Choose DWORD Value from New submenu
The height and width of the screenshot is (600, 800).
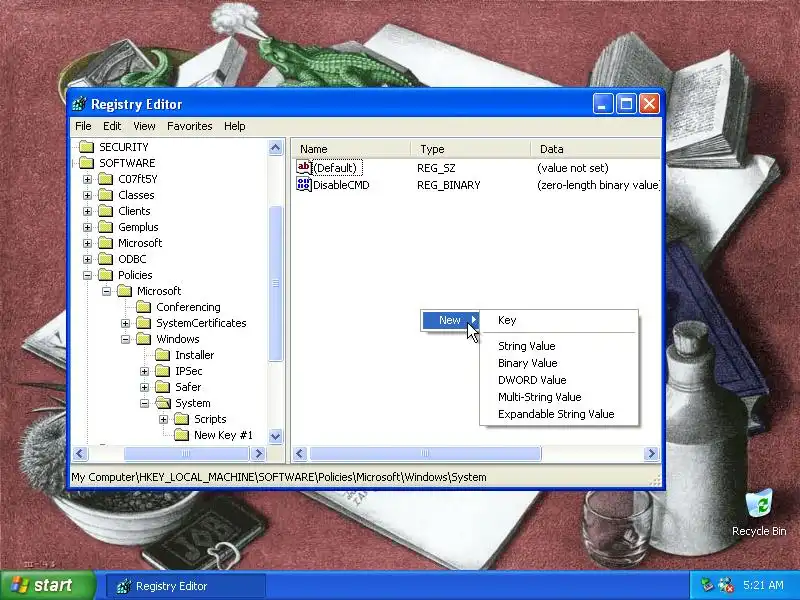[559, 380]
